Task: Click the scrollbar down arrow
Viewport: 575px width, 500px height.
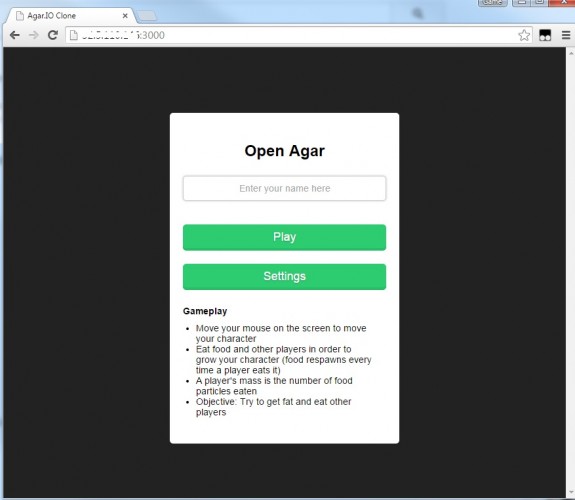Action: (571, 493)
